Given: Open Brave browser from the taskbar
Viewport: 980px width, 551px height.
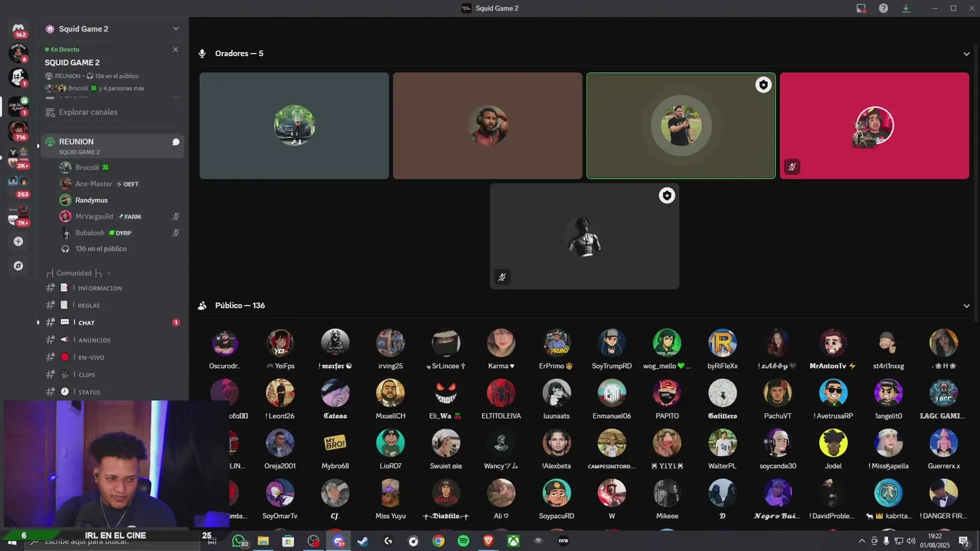Looking at the screenshot, I should (488, 541).
